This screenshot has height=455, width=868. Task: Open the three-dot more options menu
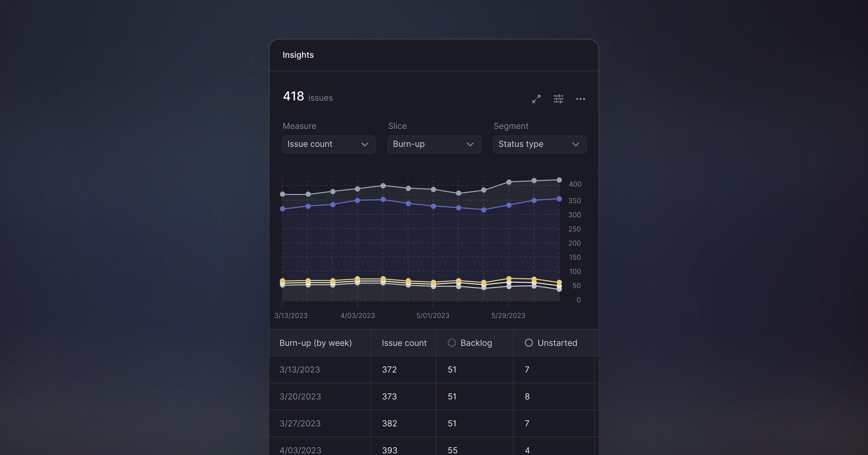click(580, 99)
